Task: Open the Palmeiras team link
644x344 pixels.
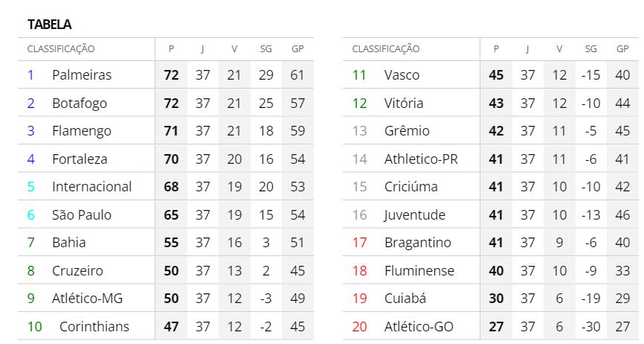Action: pos(82,75)
